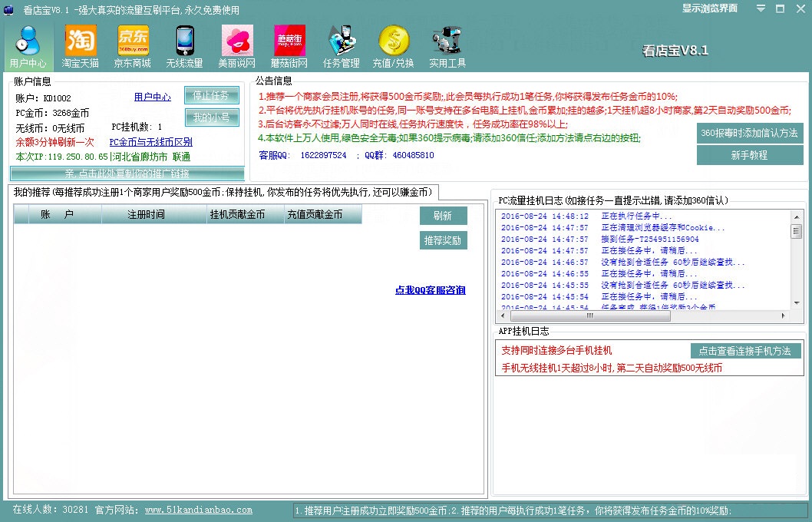The width and height of the screenshot is (812, 522).
Task: Click the 账户 column header
Action: (58, 215)
